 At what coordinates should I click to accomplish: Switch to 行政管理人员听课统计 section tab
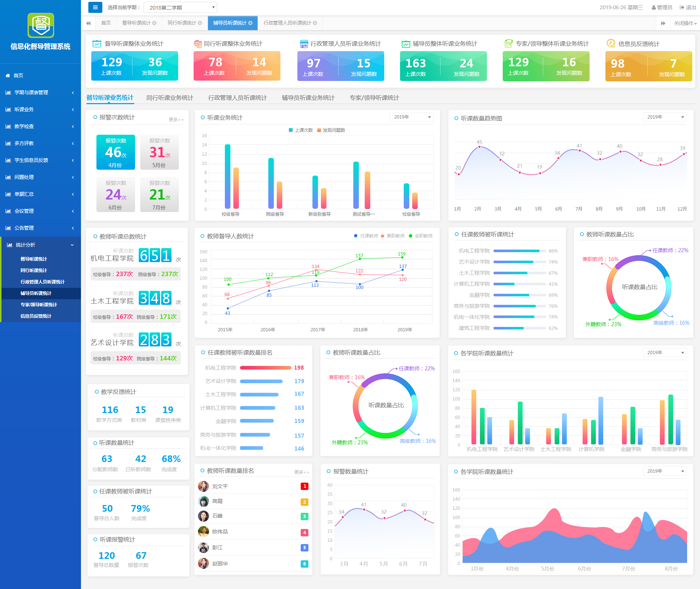pyautogui.click(x=237, y=98)
